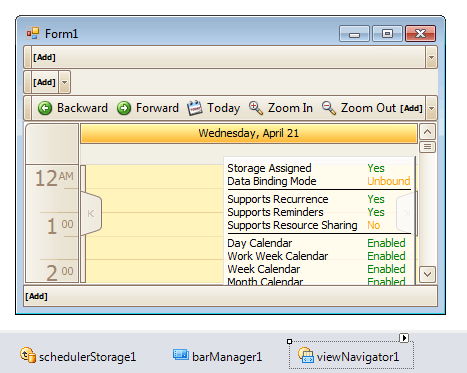Image resolution: width=467 pixels, height=373 pixels.
Task: Click the Wednesday, April 21 date header
Action: click(249, 133)
